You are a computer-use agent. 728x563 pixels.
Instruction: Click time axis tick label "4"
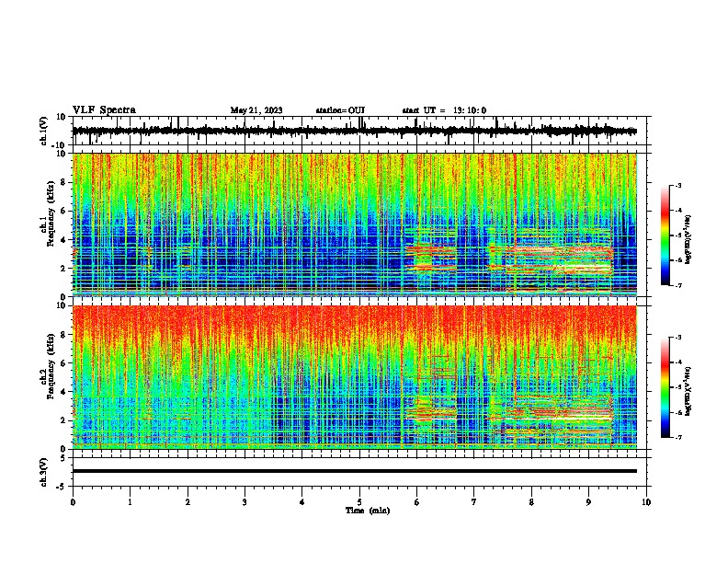(x=302, y=502)
